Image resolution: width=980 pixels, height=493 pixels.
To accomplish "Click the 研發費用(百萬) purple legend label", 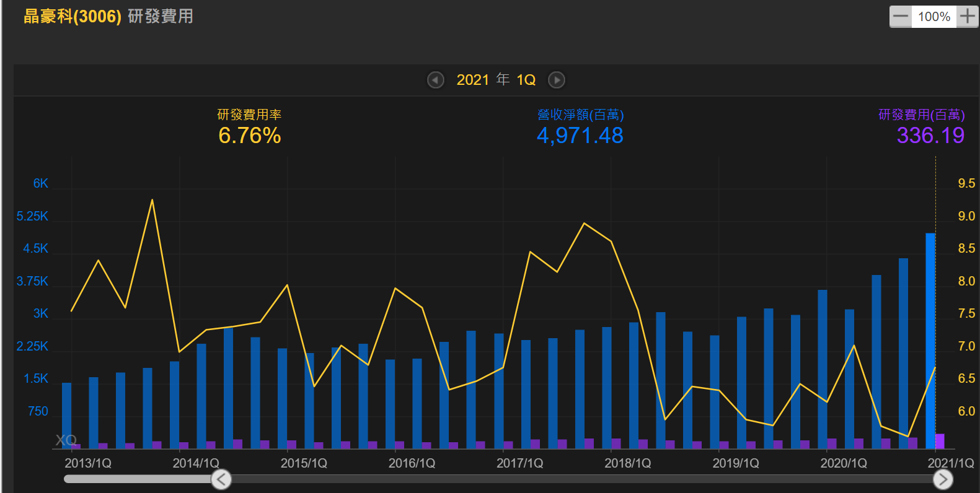I will coord(921,115).
